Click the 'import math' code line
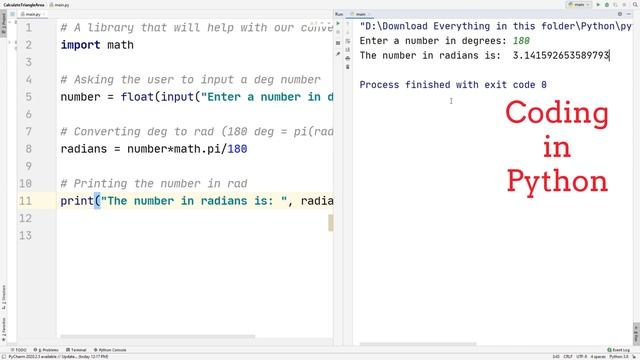The width and height of the screenshot is (640, 360). point(97,45)
